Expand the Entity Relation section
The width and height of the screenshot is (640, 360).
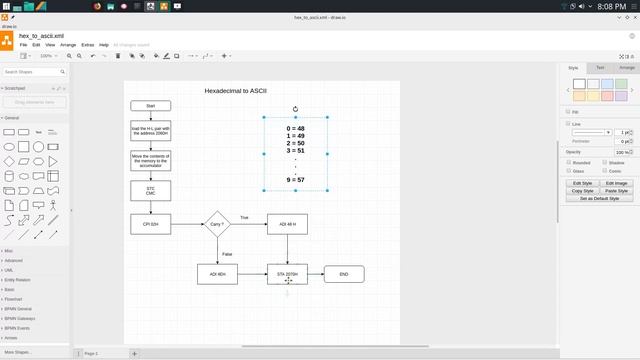(x=16, y=280)
